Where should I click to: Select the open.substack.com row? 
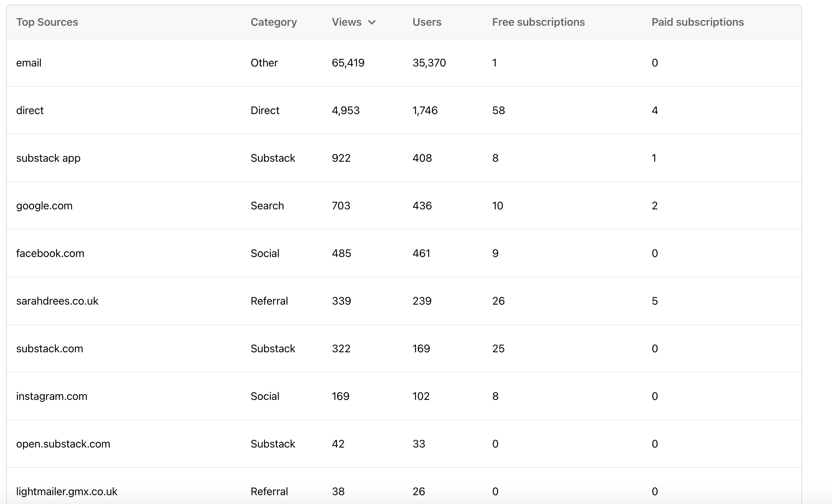pyautogui.click(x=63, y=444)
